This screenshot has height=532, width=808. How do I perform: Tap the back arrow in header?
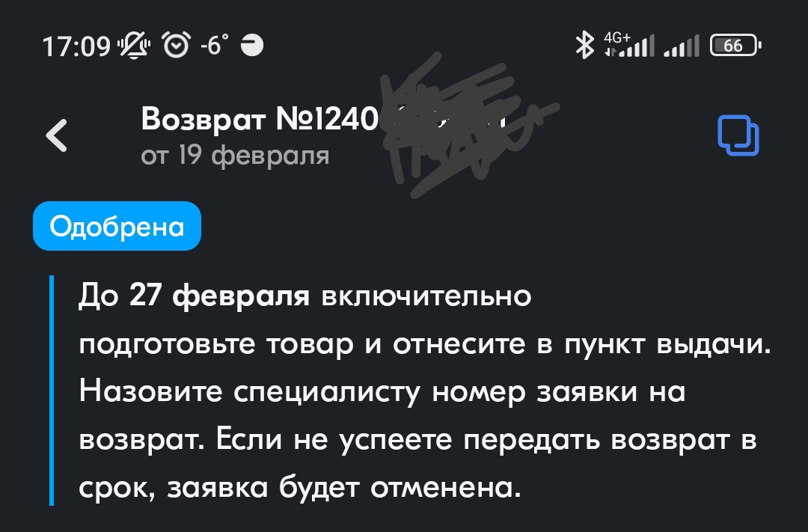[57, 135]
